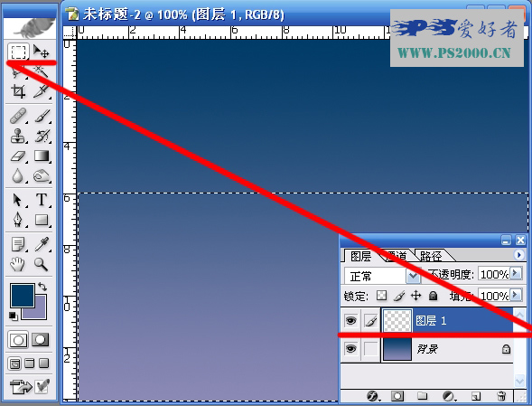Open the 路径 tab

click(x=431, y=256)
